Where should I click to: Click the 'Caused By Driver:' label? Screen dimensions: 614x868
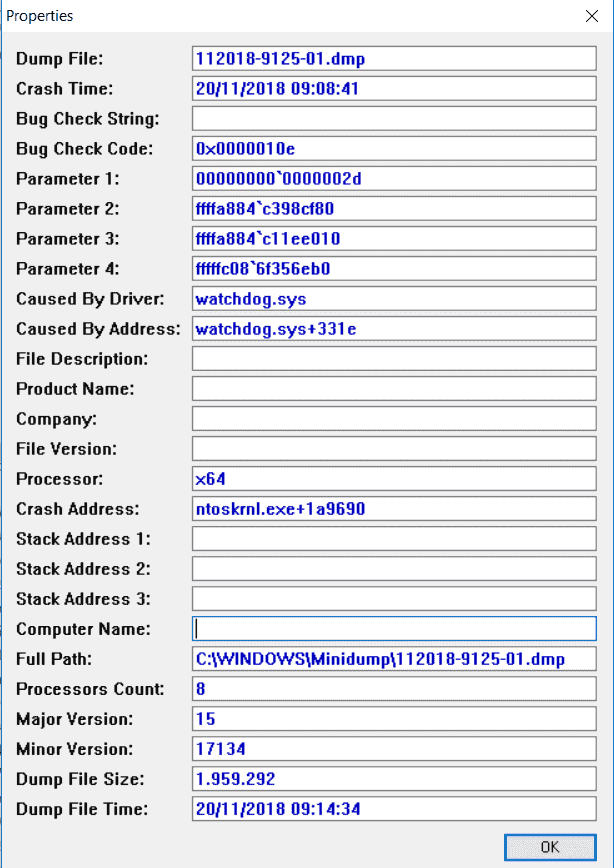90,299
